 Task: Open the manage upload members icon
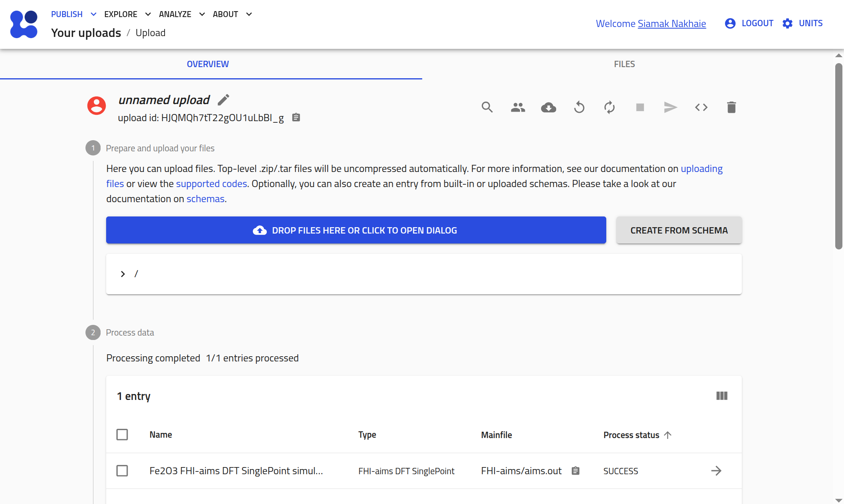click(518, 107)
